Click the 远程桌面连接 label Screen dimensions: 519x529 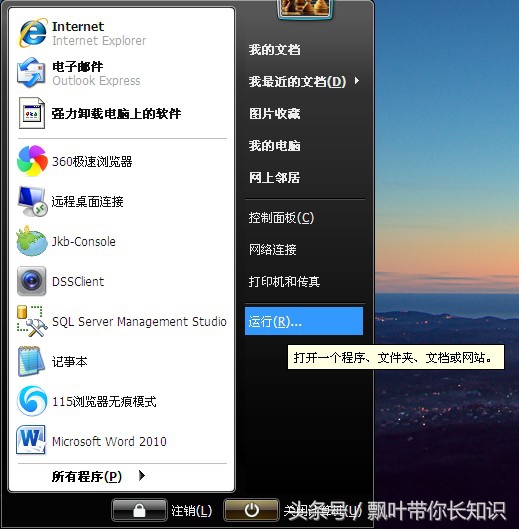click(x=87, y=202)
